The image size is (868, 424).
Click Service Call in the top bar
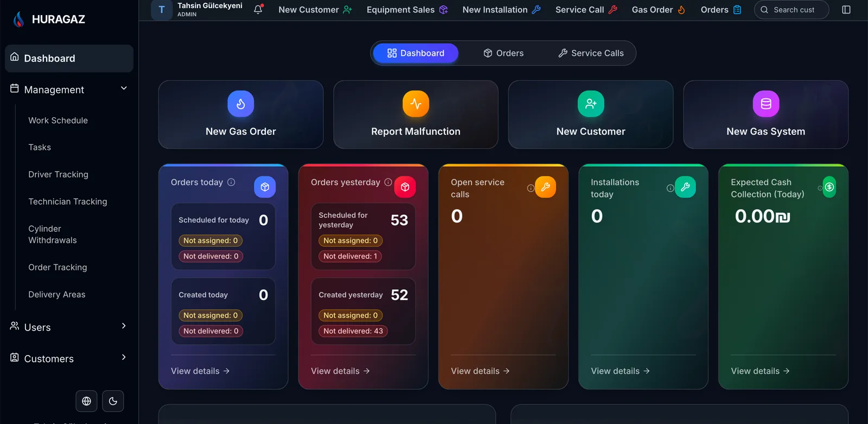pos(586,10)
